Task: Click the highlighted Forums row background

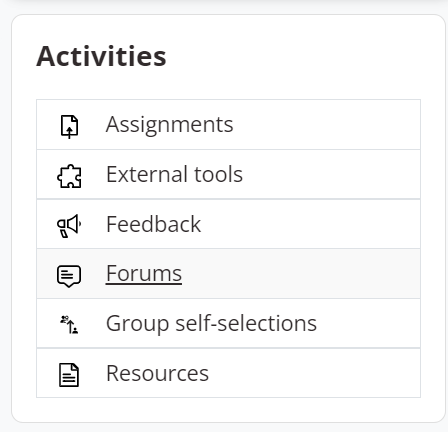Action: (x=300, y=274)
